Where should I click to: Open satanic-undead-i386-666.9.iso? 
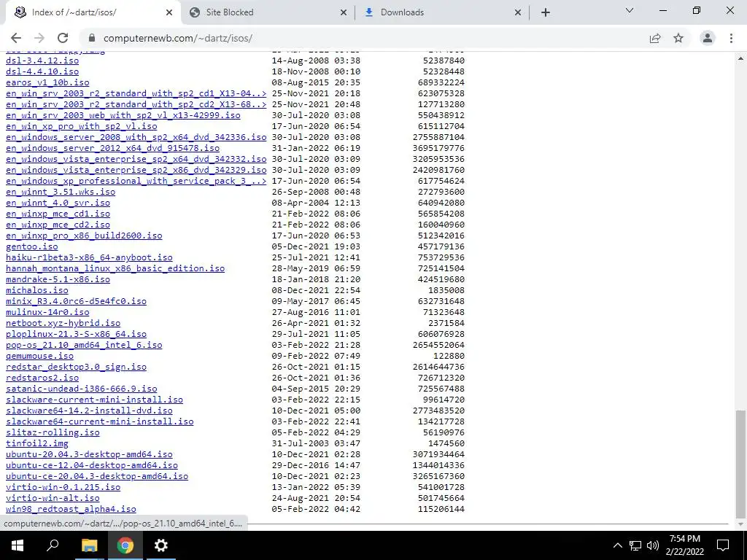click(x=82, y=389)
